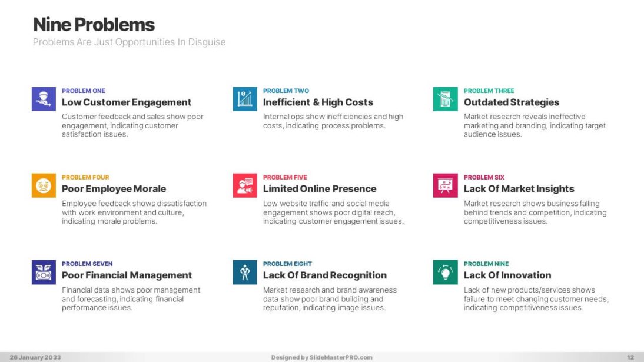The height and width of the screenshot is (362, 644).
Task: Select the subtitle about opportunities in disguise
Action: click(x=129, y=42)
